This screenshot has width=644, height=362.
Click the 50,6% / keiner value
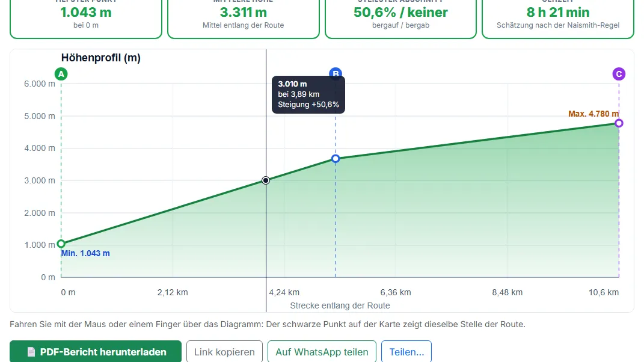click(400, 12)
